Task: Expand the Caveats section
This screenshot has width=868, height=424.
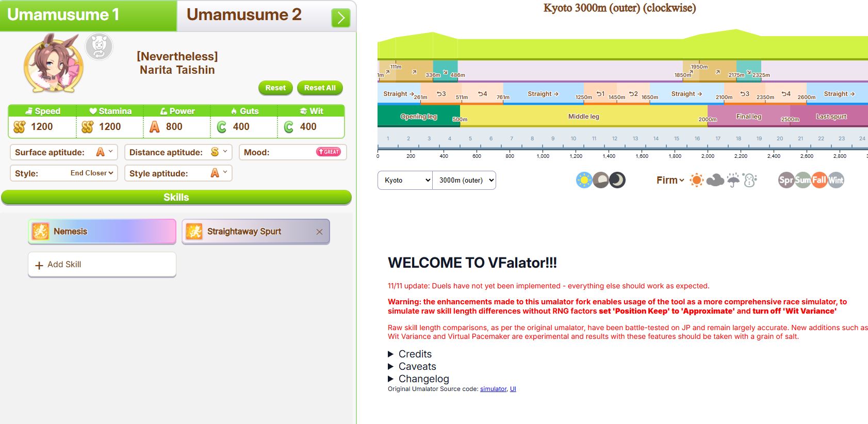Action: [x=412, y=366]
